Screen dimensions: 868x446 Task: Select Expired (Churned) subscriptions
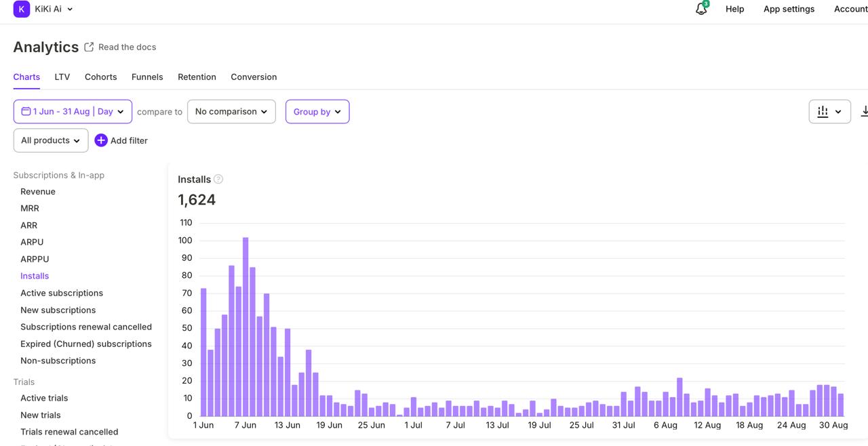pyautogui.click(x=86, y=344)
